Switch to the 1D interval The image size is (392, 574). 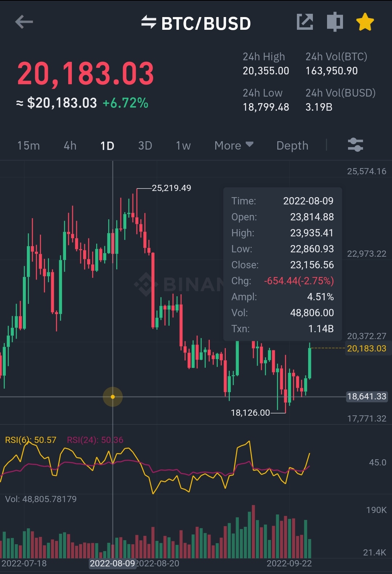click(107, 146)
